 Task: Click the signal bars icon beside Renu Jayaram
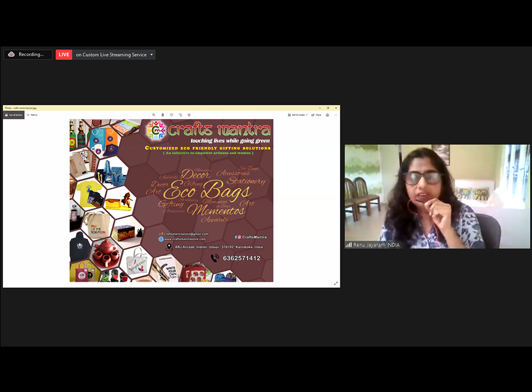348,245
